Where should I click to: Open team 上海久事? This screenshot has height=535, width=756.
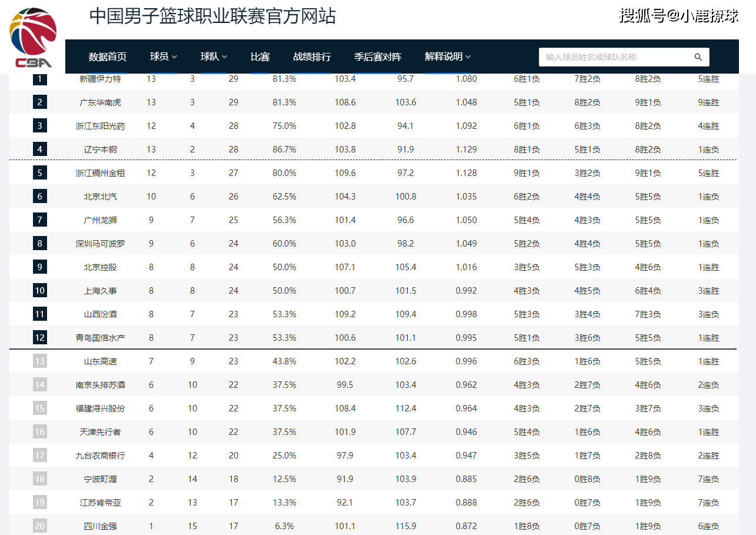click(100, 291)
